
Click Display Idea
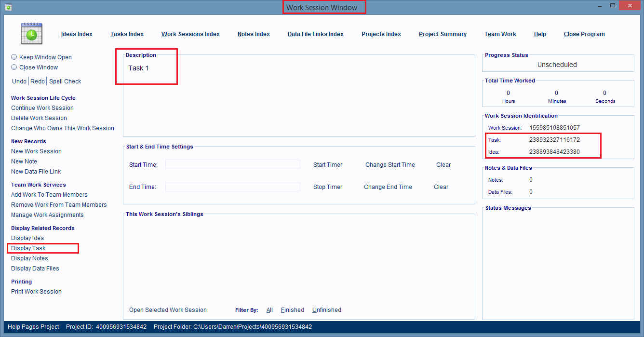pos(27,238)
